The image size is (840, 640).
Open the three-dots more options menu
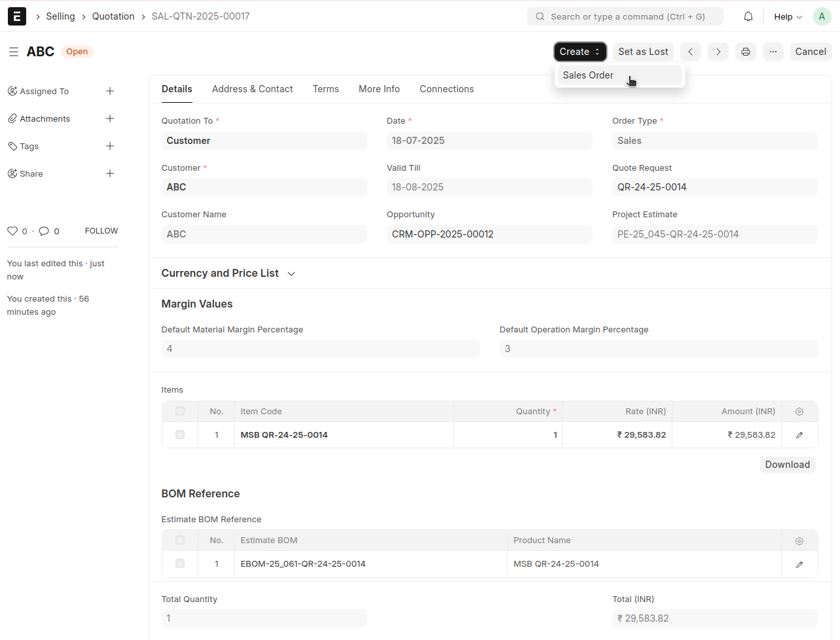[773, 52]
